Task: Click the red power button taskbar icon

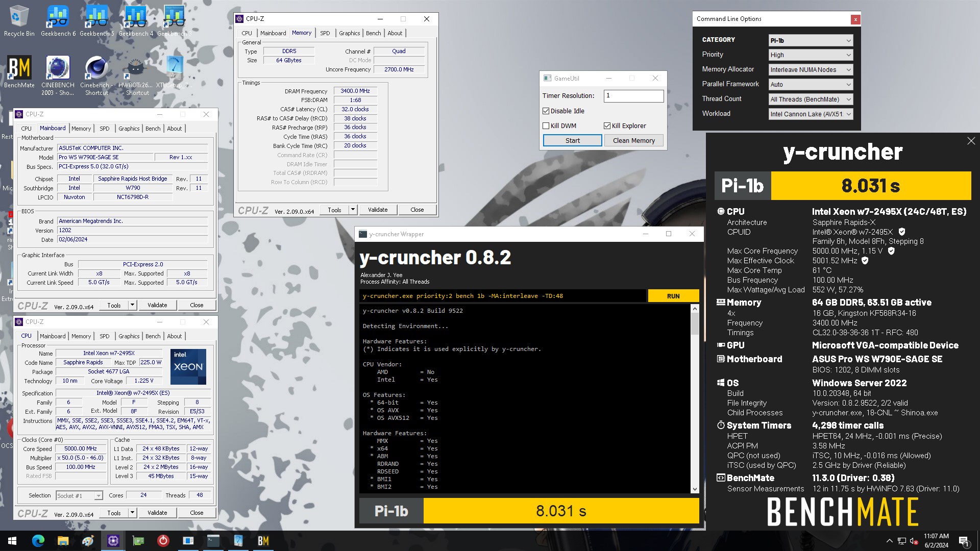Action: click(x=163, y=541)
